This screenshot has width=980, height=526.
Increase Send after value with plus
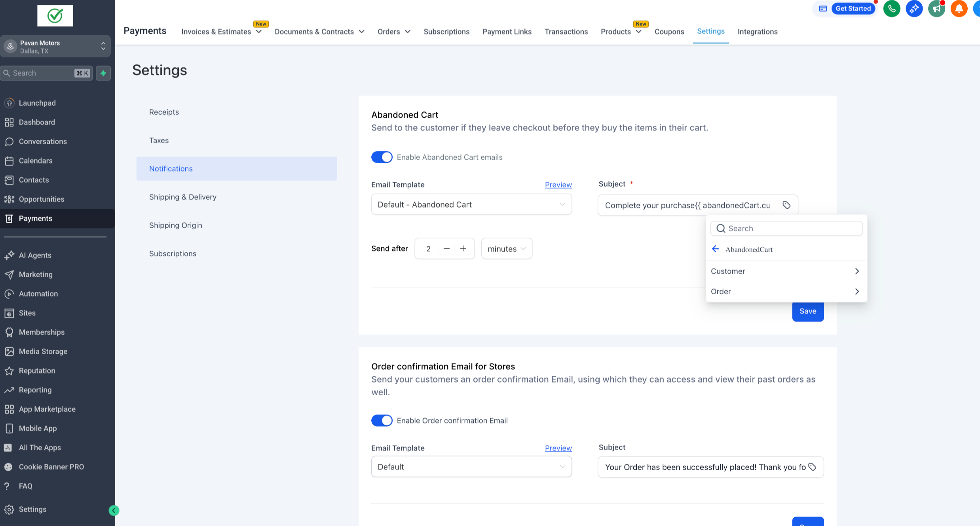(x=463, y=249)
